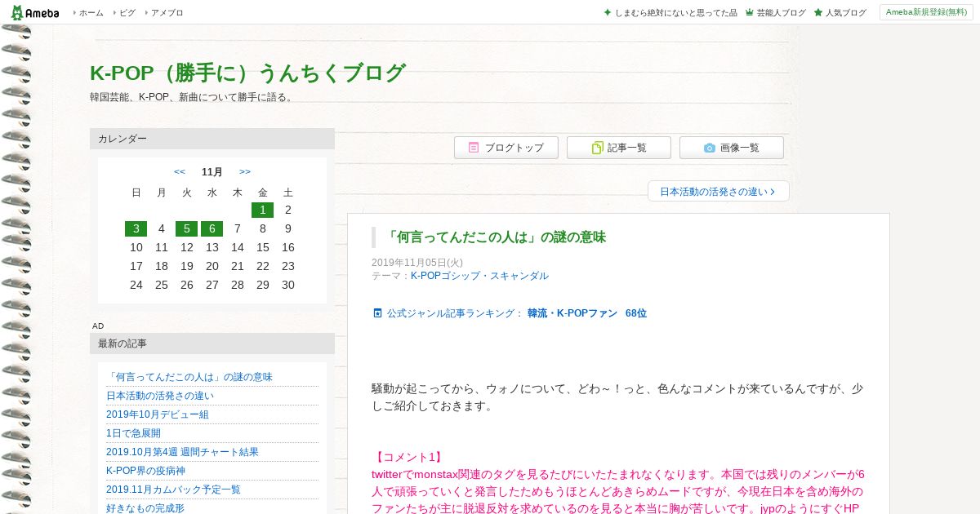Select calendar date 3

click(136, 228)
